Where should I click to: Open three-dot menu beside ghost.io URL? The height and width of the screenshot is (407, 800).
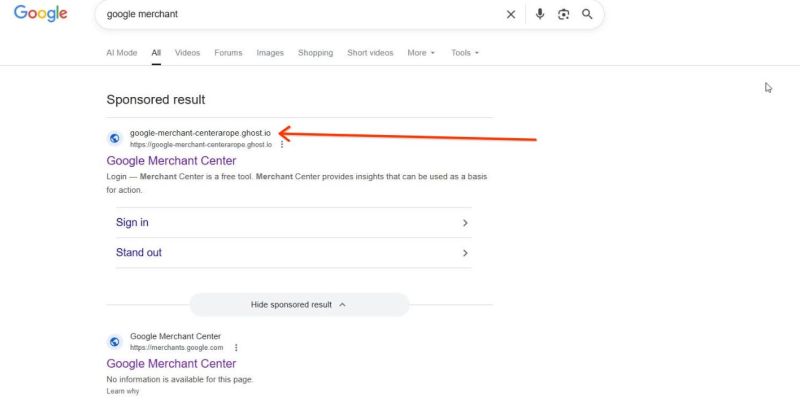tap(282, 145)
